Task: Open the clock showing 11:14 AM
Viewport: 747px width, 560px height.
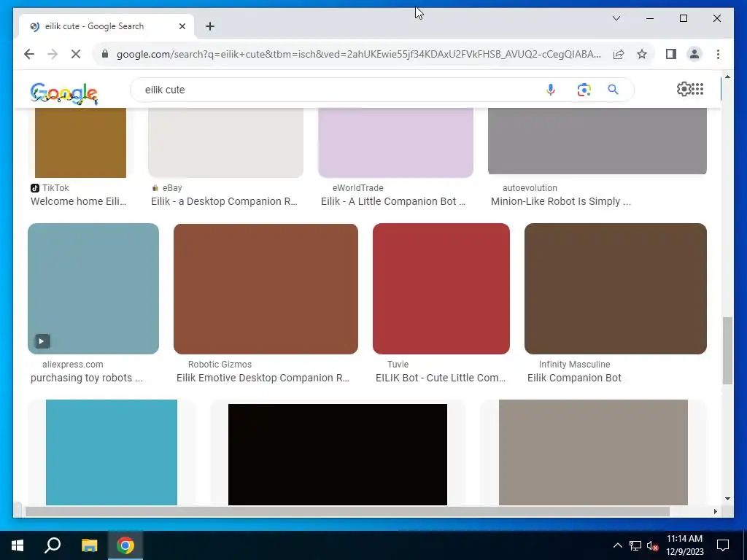Action: (x=684, y=545)
